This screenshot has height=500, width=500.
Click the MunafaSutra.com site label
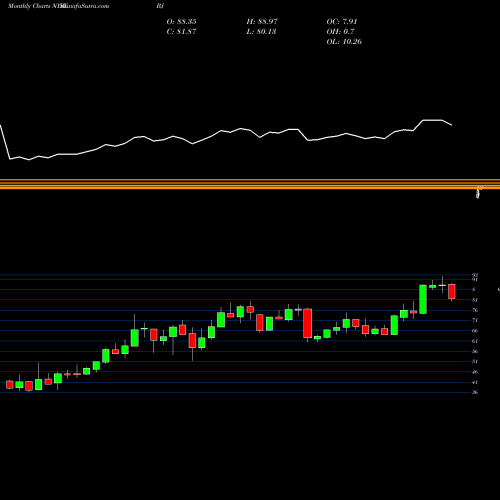coord(86,6)
